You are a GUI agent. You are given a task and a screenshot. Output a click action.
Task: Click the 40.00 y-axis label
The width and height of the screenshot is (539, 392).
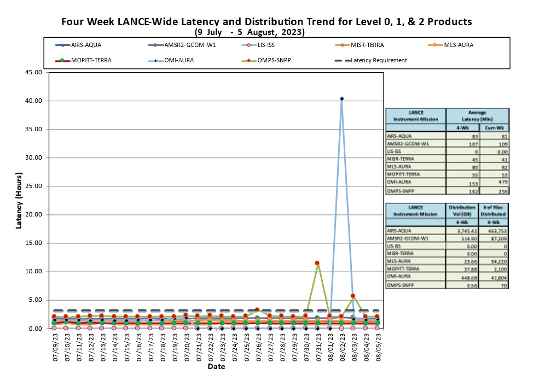pos(33,101)
